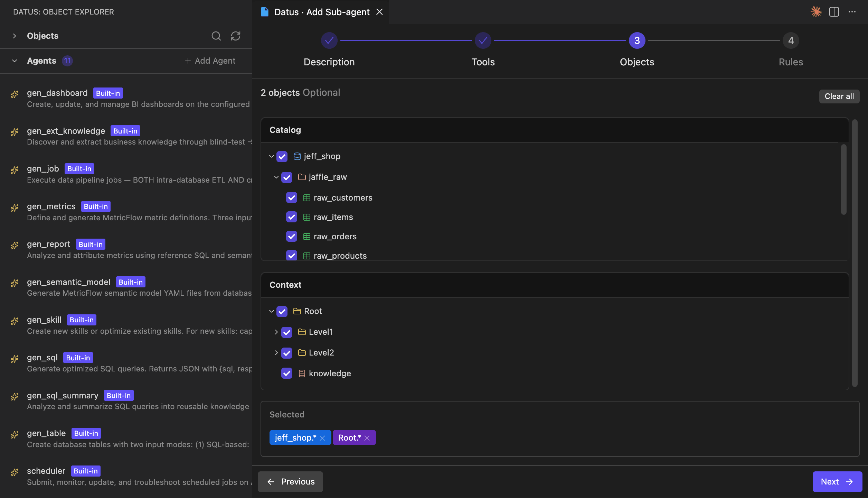This screenshot has width=868, height=498.
Task: Click the sparkle icon beside gen_sql_summary
Action: tap(15, 397)
